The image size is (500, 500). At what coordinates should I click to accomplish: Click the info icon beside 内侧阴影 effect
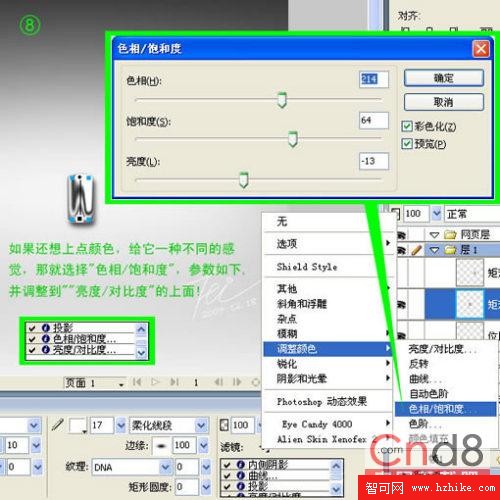click(241, 465)
